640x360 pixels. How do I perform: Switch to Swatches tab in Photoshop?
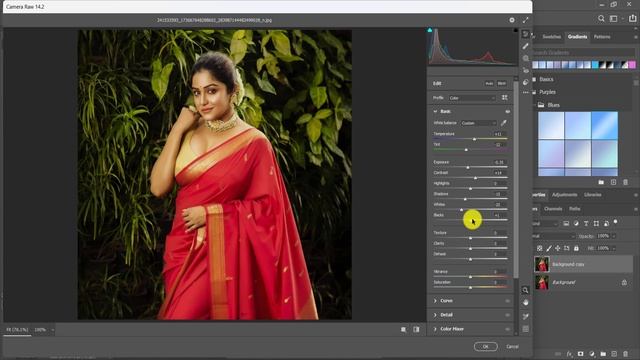(551, 37)
